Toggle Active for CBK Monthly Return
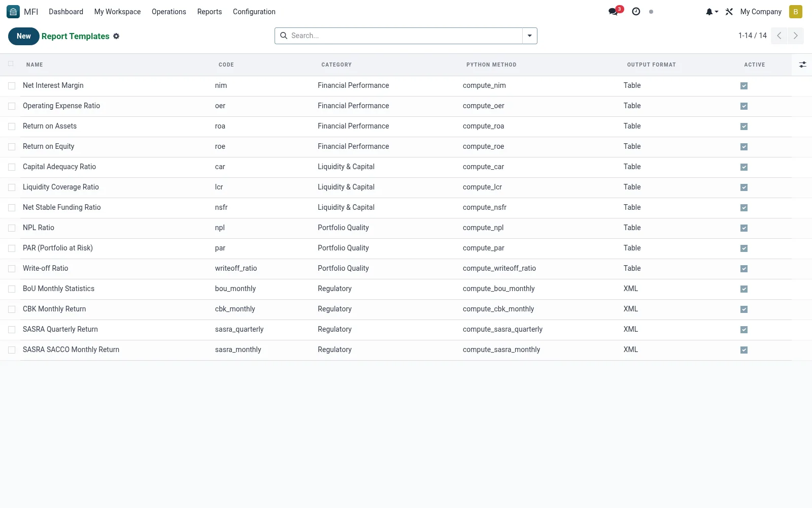 [744, 309]
